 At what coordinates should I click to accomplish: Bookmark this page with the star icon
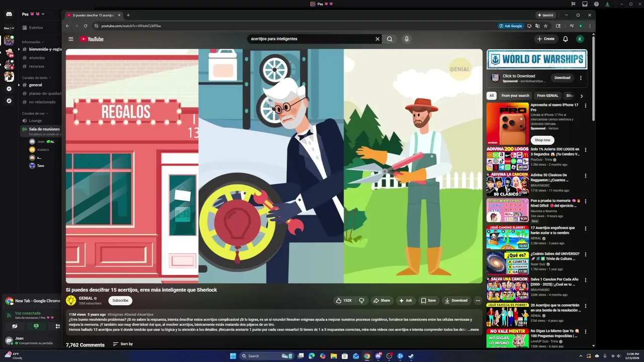(x=545, y=26)
